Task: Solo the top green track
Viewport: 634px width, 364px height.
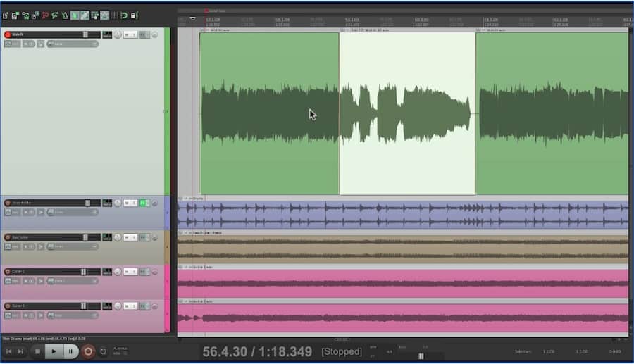Action: [x=134, y=34]
